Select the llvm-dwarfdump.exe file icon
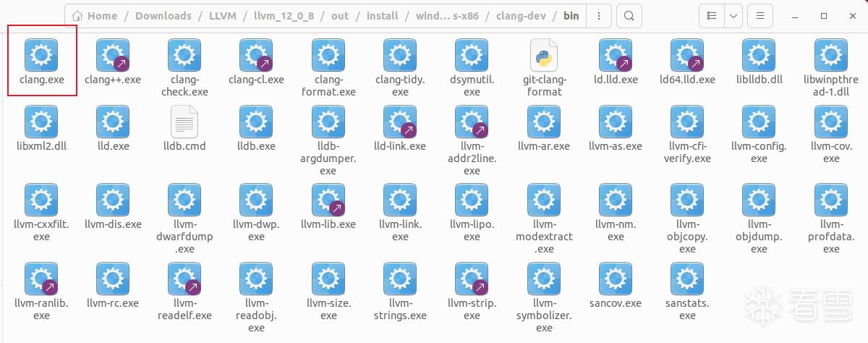 coord(184,200)
